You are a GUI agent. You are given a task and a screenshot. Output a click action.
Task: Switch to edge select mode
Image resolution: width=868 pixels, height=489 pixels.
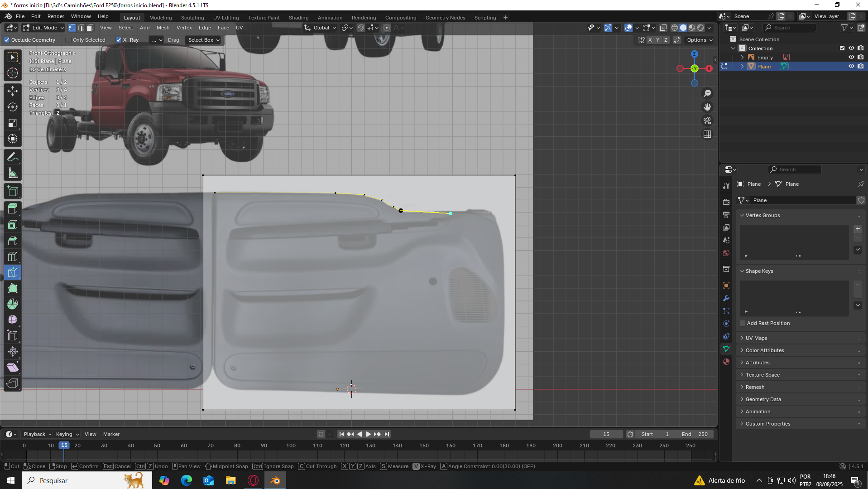coord(81,28)
